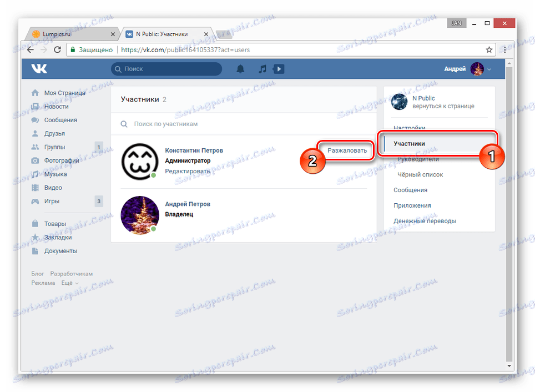This screenshot has width=535, height=392.
Task: Expand the Ещё footer menu
Action: coord(67,283)
